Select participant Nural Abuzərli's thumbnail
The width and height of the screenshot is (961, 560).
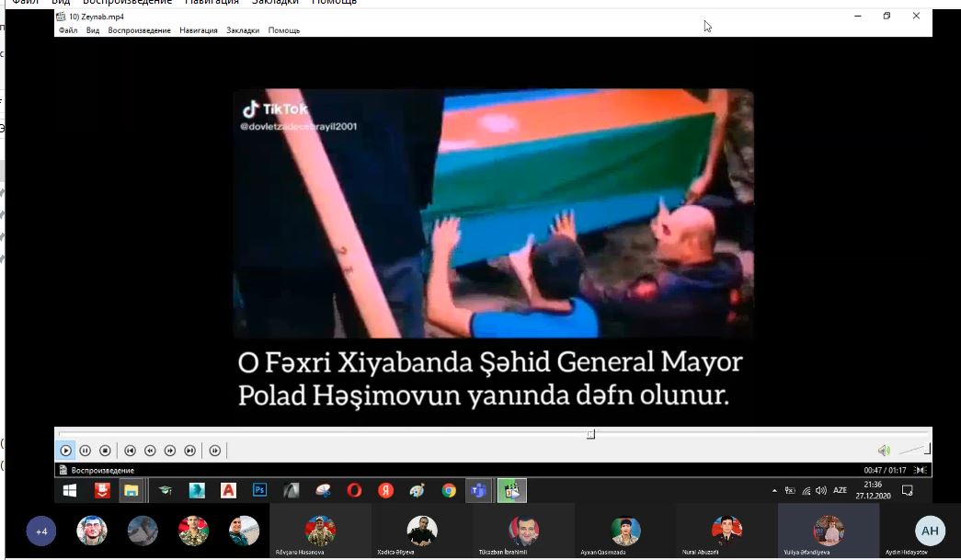pyautogui.click(x=726, y=531)
